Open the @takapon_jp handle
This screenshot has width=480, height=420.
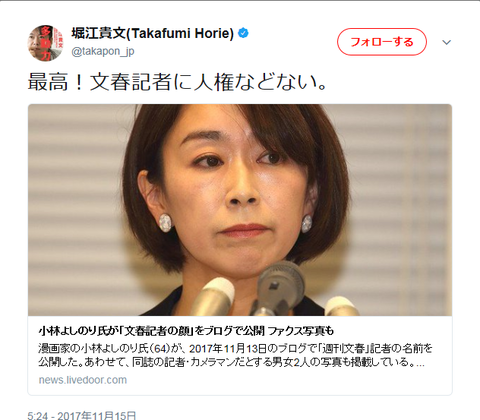103,51
